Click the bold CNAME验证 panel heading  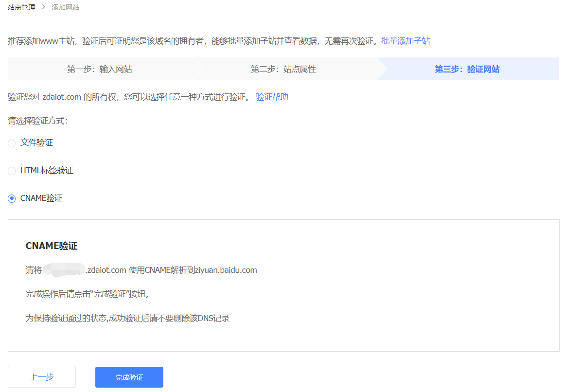pyautogui.click(x=52, y=246)
